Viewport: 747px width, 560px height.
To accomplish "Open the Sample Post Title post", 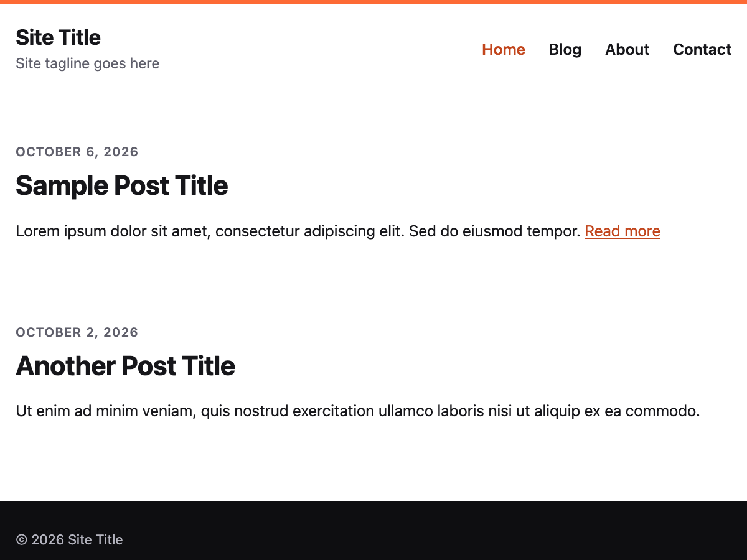I will (122, 185).
